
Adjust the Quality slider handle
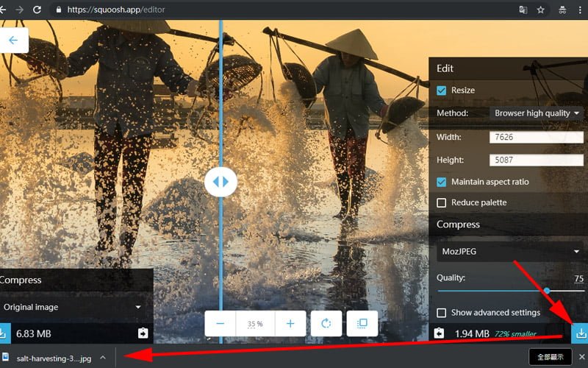[547, 291]
